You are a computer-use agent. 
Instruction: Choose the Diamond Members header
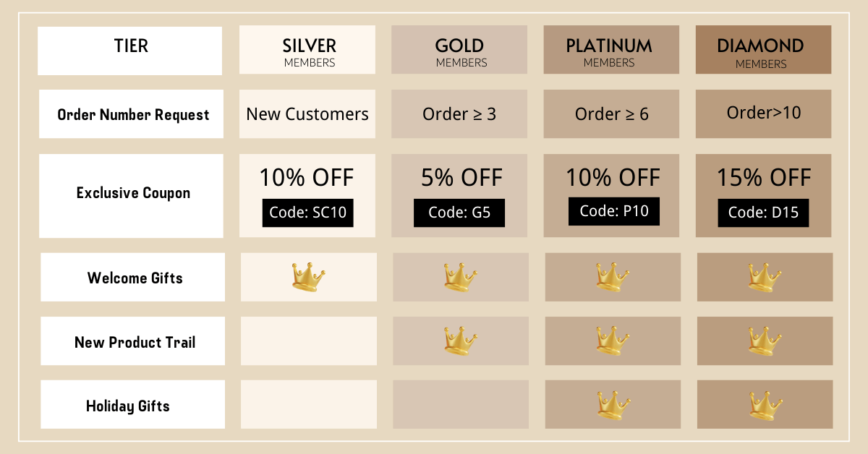(763, 50)
